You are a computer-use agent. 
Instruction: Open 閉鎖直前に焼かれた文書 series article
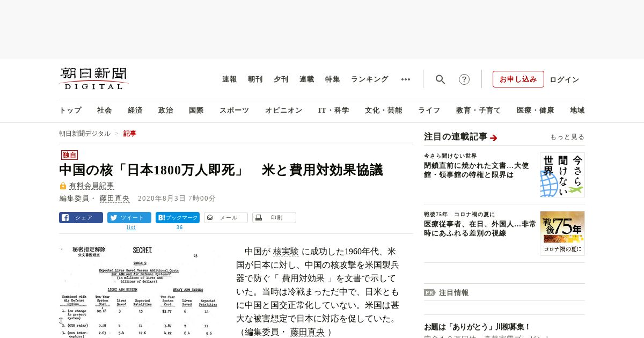pyautogui.click(x=477, y=170)
